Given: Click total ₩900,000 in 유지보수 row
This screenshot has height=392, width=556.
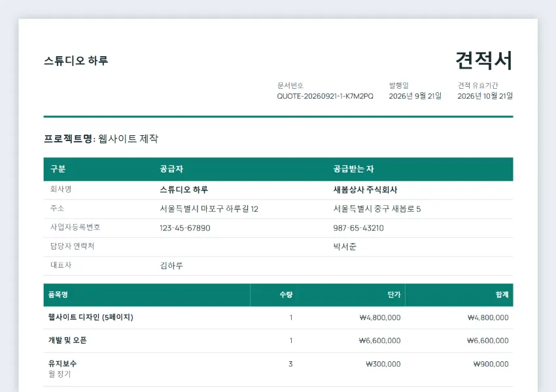Looking at the screenshot, I should click(491, 364).
